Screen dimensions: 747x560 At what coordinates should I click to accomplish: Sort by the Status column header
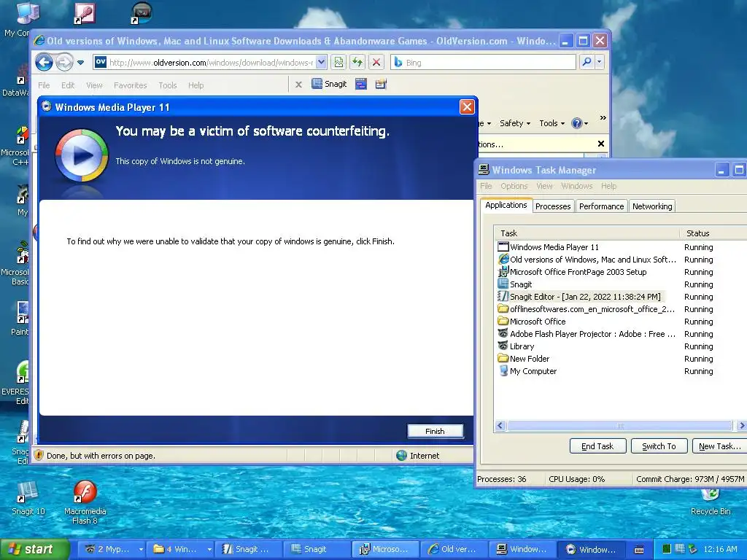click(x=713, y=233)
